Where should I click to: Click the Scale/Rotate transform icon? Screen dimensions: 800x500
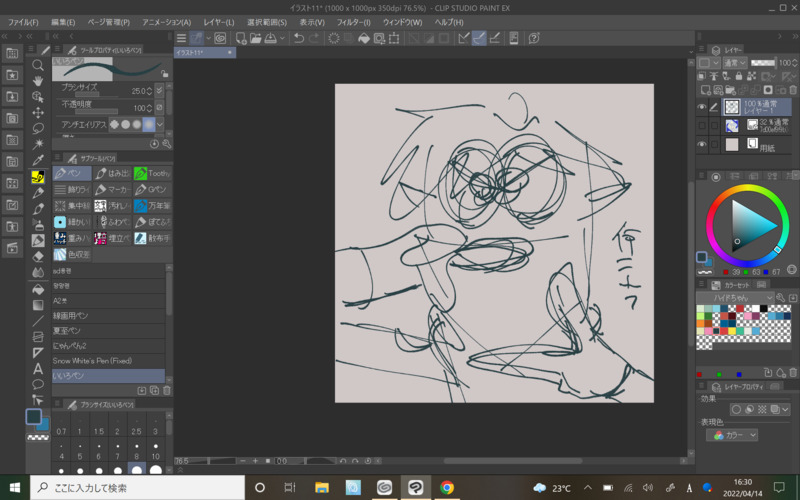[x=394, y=38]
